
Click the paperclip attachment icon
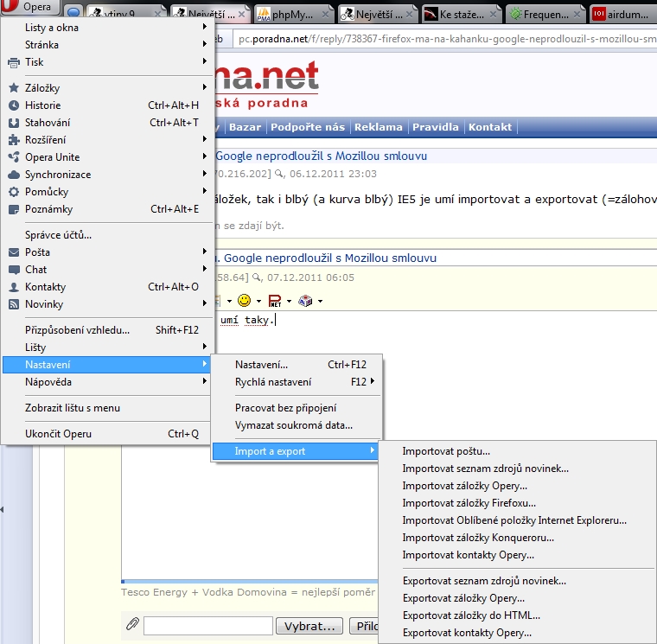click(x=132, y=624)
